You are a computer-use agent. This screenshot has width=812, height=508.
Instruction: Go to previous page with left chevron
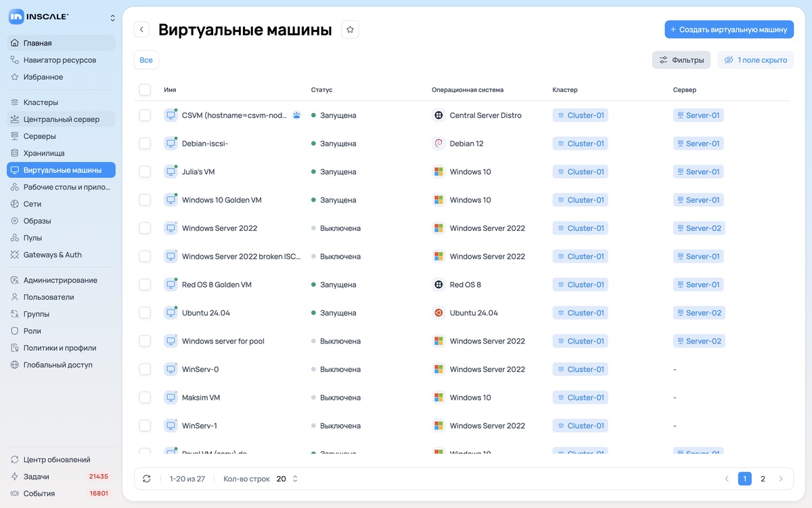[x=727, y=479]
